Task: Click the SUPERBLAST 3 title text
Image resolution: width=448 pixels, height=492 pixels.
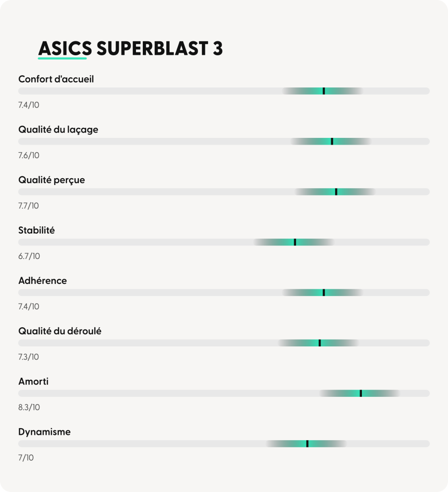Action: pyautogui.click(x=160, y=49)
